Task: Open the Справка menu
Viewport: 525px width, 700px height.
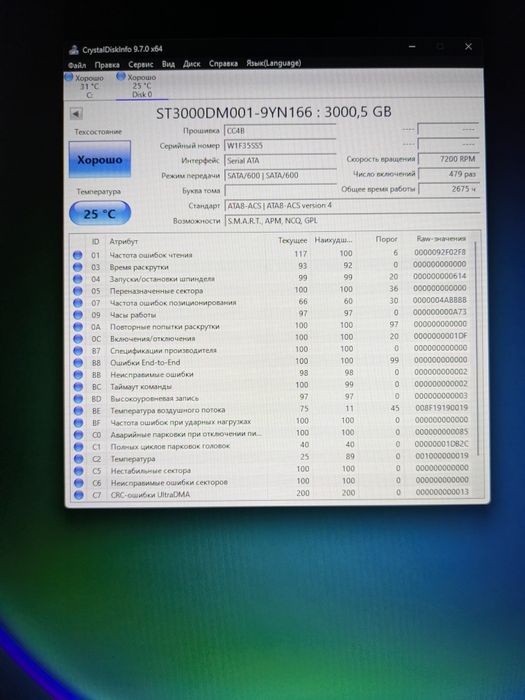Action: click(223, 63)
